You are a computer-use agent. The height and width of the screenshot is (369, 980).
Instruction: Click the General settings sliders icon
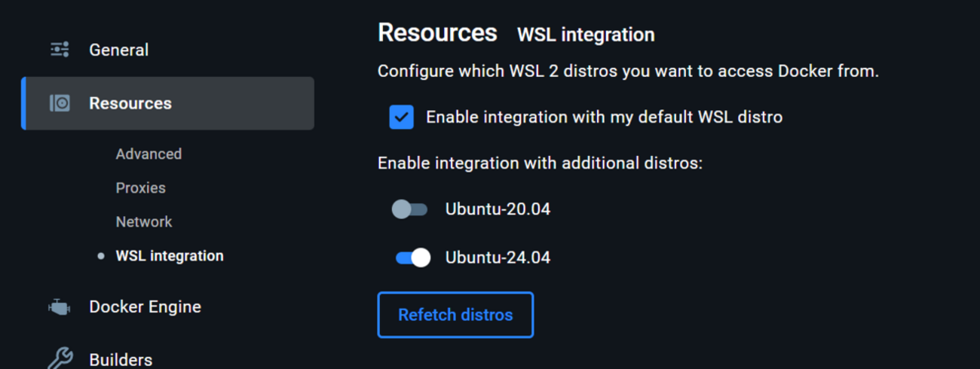pyautogui.click(x=60, y=50)
